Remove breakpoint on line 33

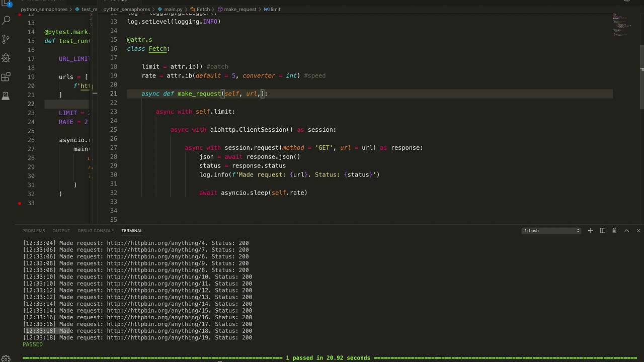20,203
